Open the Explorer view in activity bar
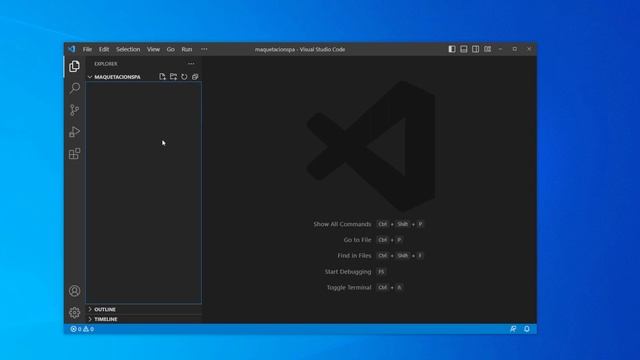Image resolution: width=640 pixels, height=360 pixels. click(x=74, y=66)
